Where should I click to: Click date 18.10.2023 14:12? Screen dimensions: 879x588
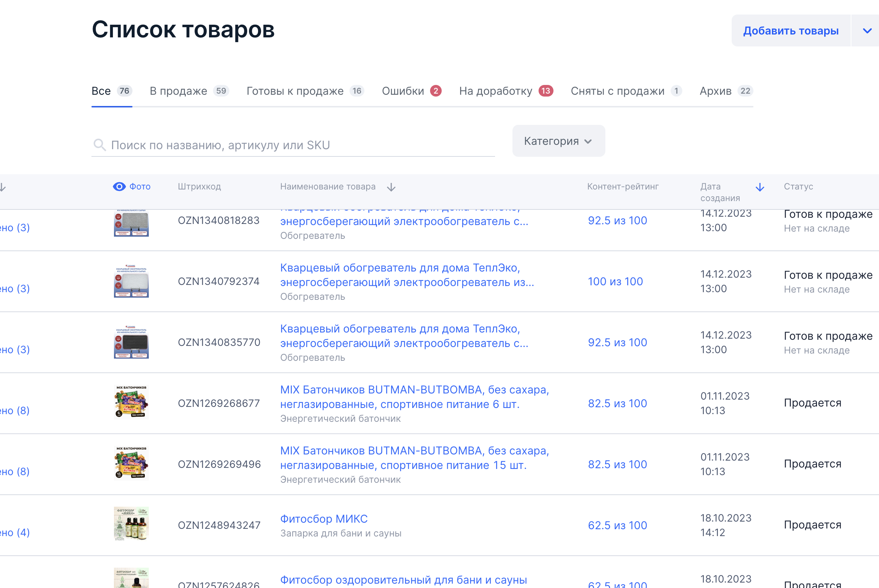[x=726, y=525]
